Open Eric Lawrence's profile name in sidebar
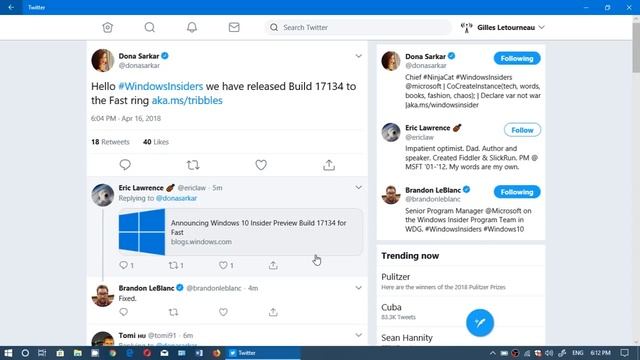640x360 pixels. point(427,128)
